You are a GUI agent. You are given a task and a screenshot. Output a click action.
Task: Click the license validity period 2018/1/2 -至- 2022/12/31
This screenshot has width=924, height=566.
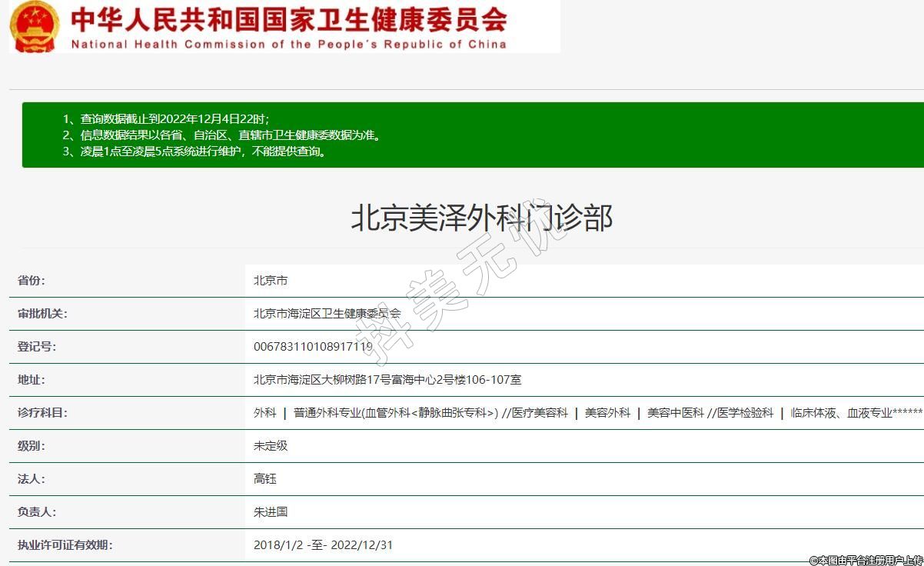(x=323, y=545)
